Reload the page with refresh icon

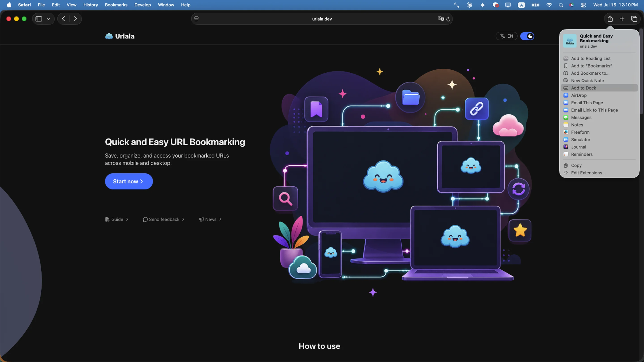(448, 19)
